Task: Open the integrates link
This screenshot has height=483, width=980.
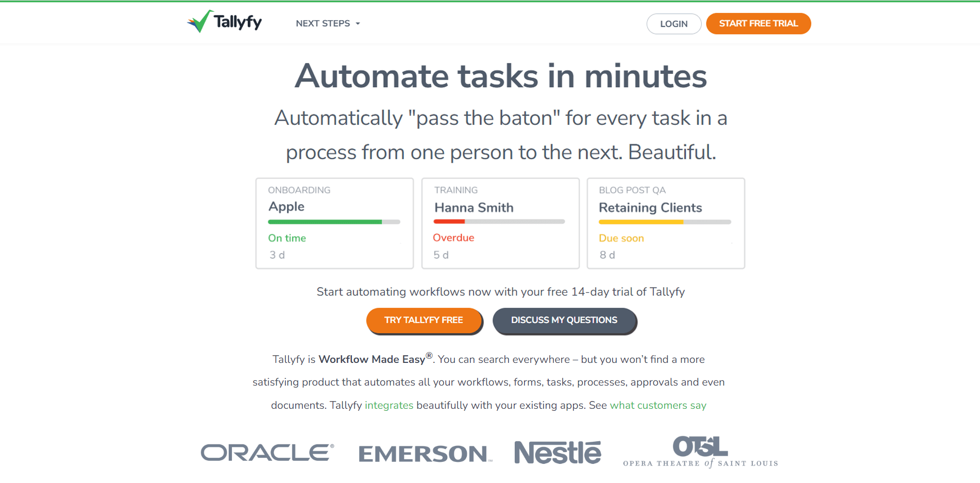Action: tap(389, 405)
